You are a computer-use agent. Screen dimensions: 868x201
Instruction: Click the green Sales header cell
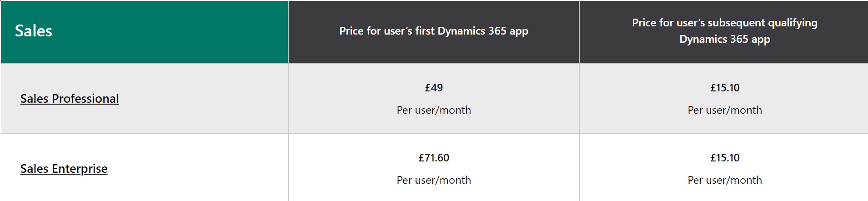click(144, 32)
